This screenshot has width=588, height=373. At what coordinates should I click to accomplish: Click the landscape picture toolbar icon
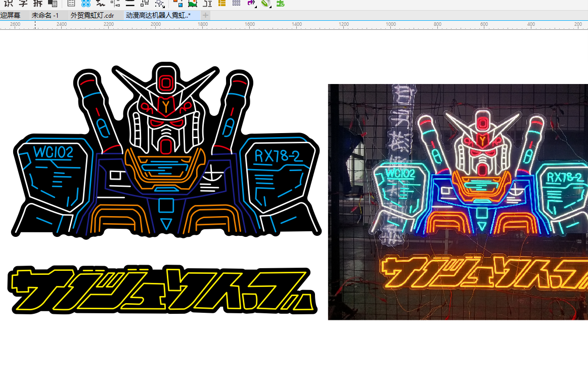click(x=193, y=4)
